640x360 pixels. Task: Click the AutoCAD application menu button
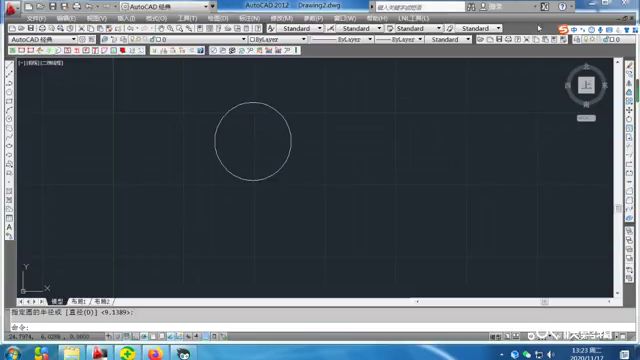point(11,7)
